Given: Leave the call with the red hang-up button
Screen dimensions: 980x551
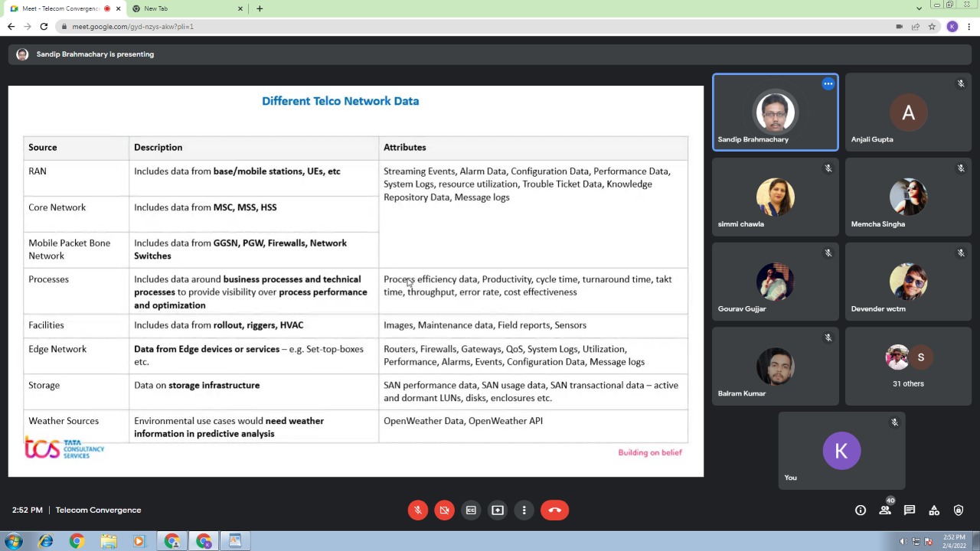Looking at the screenshot, I should click(554, 510).
